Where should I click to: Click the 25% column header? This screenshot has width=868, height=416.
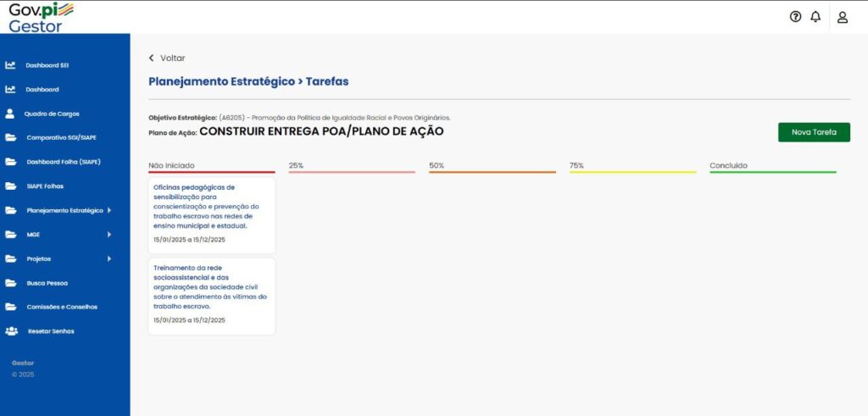click(296, 165)
